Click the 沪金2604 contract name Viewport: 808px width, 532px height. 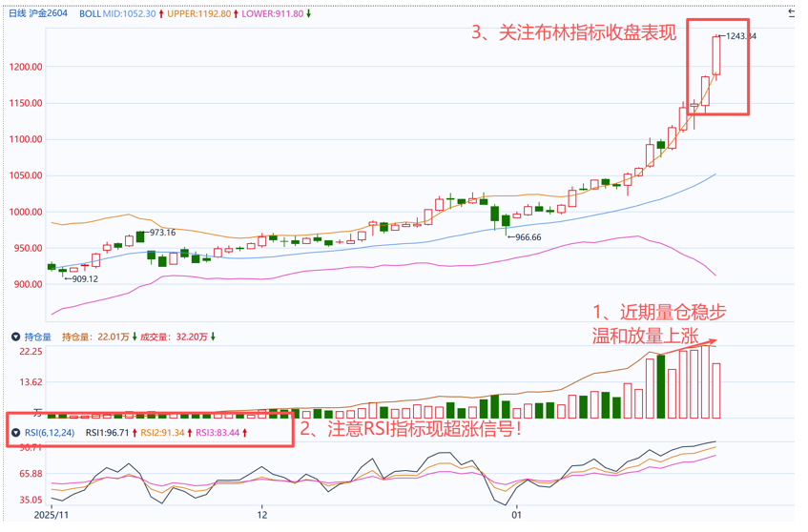coord(48,13)
